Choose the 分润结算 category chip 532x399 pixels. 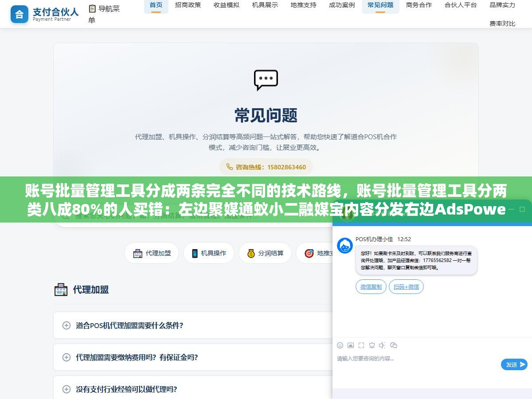click(265, 253)
